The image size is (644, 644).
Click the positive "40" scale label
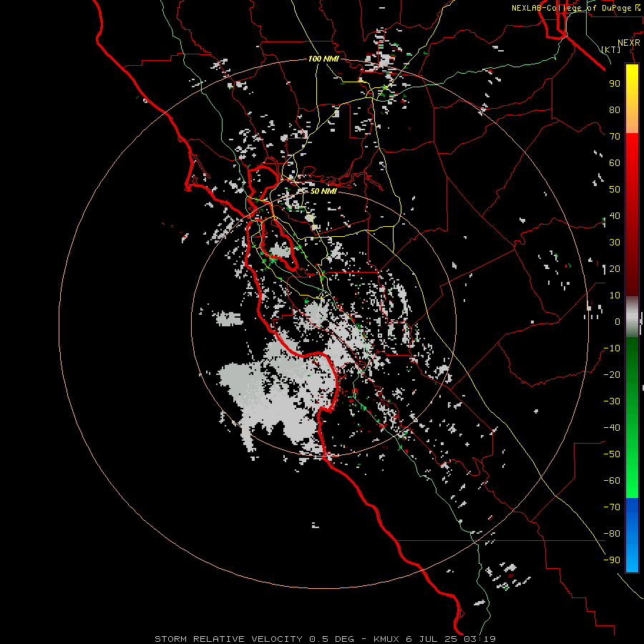[615, 215]
